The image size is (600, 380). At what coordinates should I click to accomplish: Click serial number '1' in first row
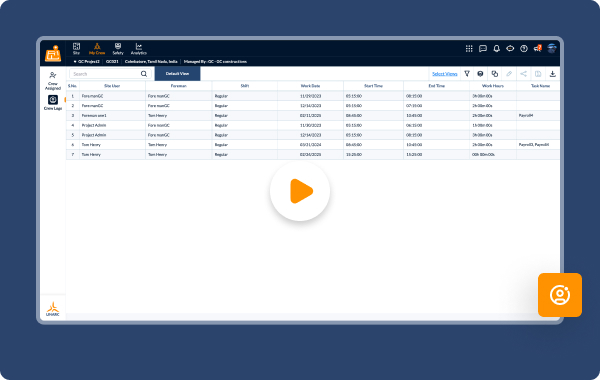pyautogui.click(x=73, y=96)
